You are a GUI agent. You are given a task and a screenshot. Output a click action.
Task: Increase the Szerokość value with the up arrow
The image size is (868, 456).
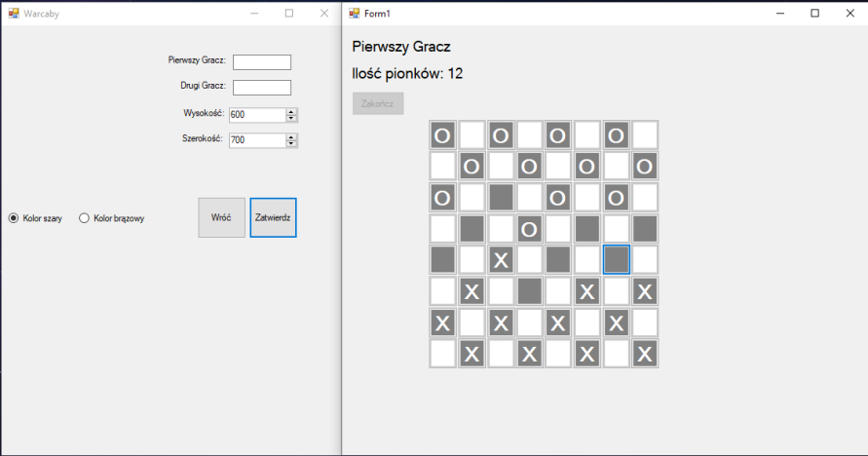click(x=291, y=136)
